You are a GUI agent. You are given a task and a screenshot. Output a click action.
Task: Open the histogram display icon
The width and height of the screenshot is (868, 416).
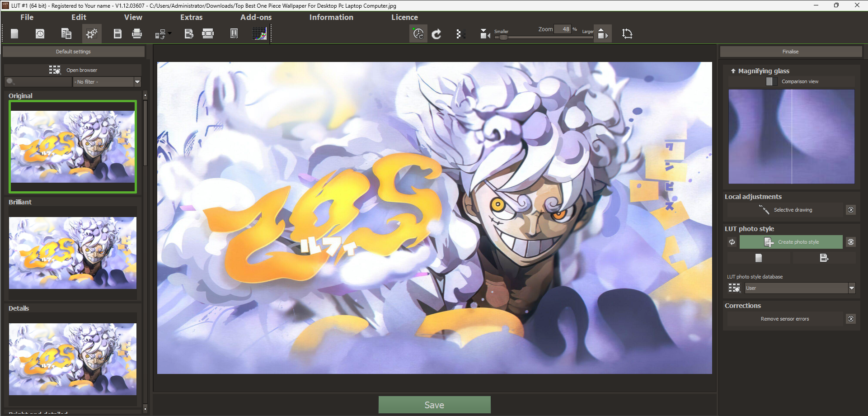(x=259, y=33)
